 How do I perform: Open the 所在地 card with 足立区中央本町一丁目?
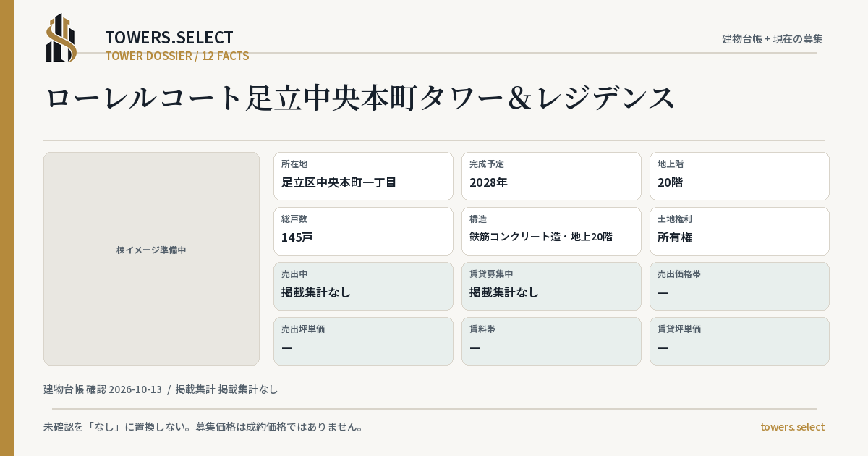click(x=363, y=176)
